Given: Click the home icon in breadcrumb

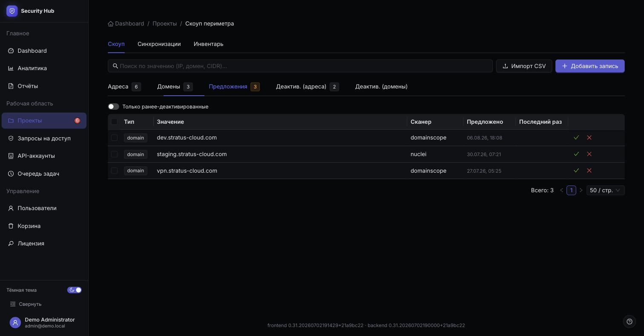Looking at the screenshot, I should click(x=111, y=24).
